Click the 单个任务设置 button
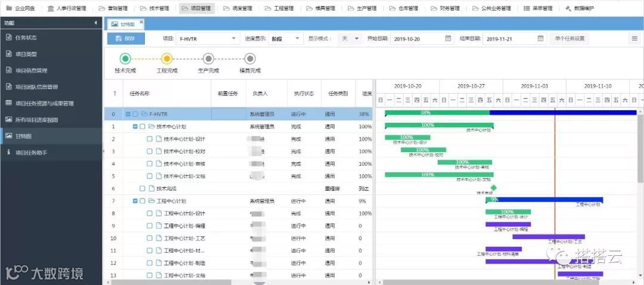Viewport: 644px width, 285px height. coord(569,39)
